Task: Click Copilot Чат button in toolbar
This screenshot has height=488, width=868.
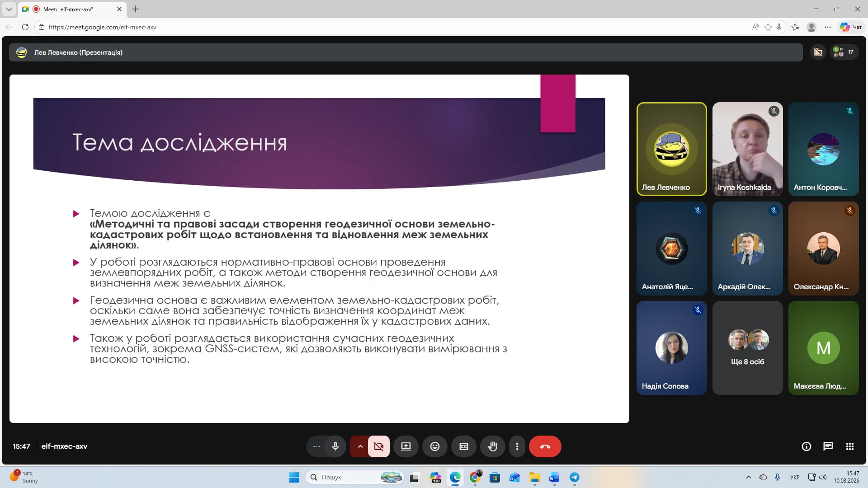Action: [x=851, y=27]
